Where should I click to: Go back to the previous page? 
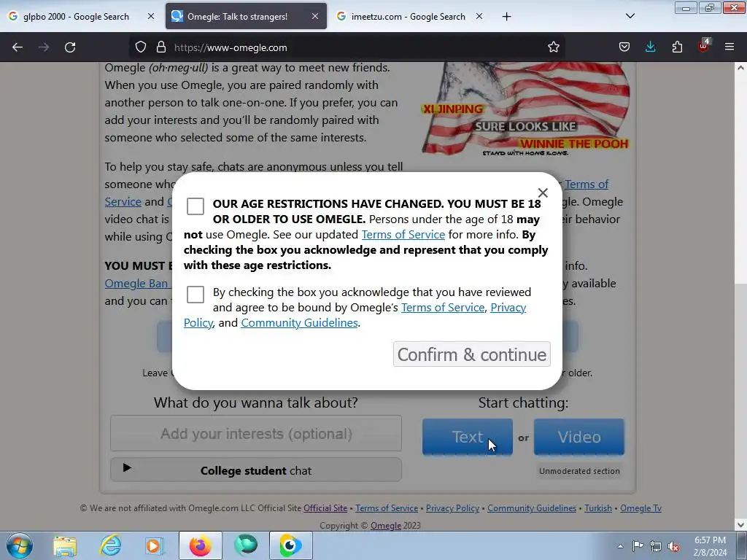coord(18,47)
